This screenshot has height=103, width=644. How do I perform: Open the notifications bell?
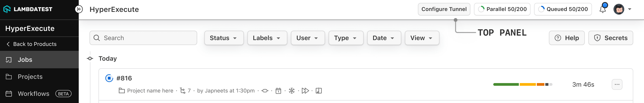coord(603,9)
